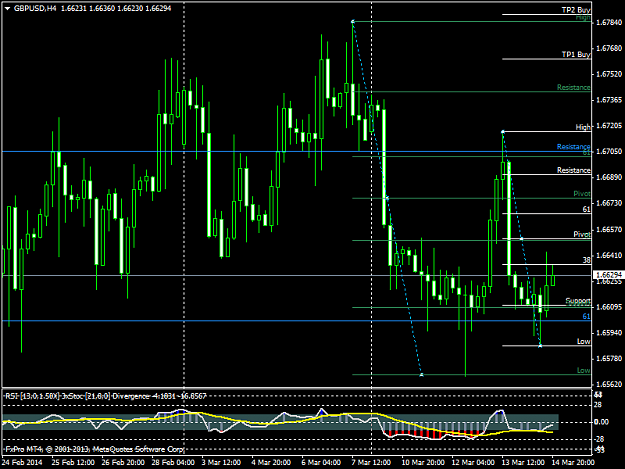625x469 pixels.
Task: Click the '24 Feb 2014' date on the time axis
Action: pos(22,462)
